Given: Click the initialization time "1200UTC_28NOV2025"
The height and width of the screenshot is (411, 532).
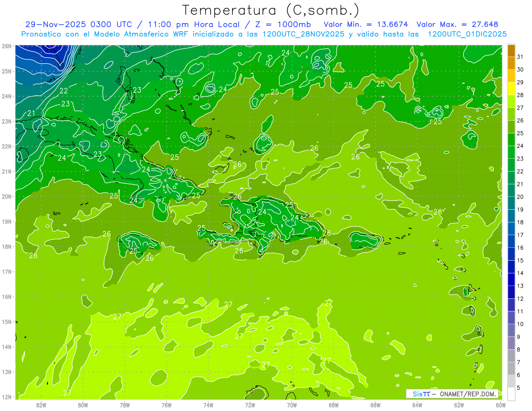Looking at the screenshot, I should tap(304, 34).
